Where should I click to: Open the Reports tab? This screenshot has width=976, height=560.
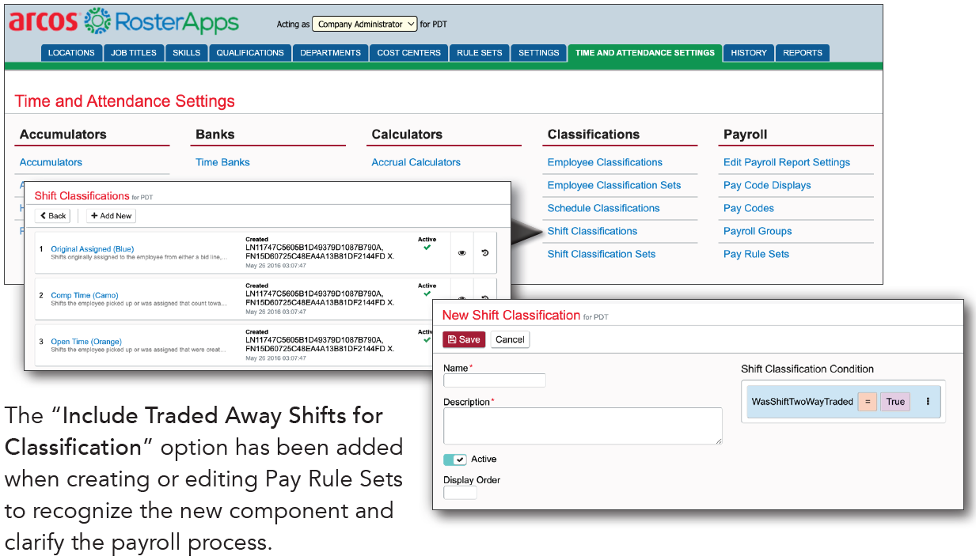(x=802, y=53)
